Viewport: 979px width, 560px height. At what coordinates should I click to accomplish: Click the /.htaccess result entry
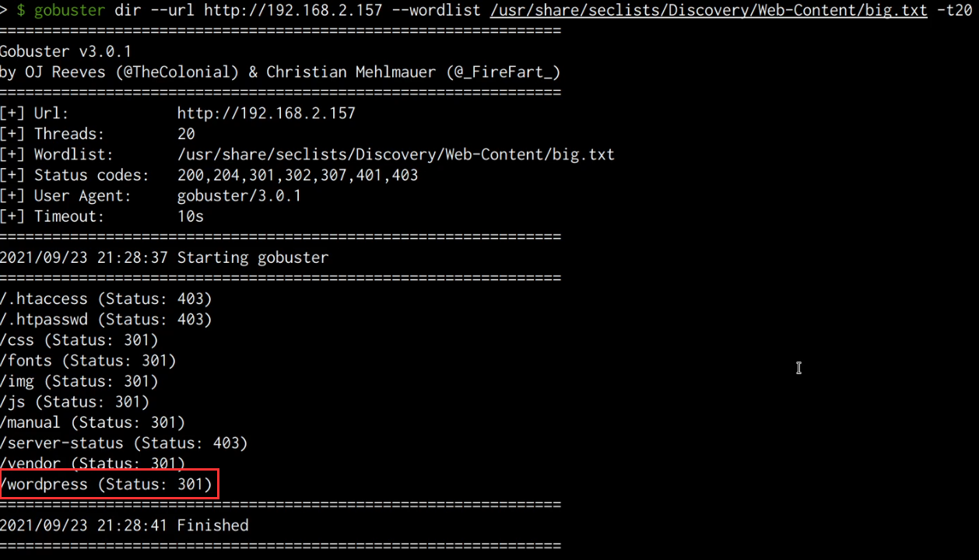106,299
